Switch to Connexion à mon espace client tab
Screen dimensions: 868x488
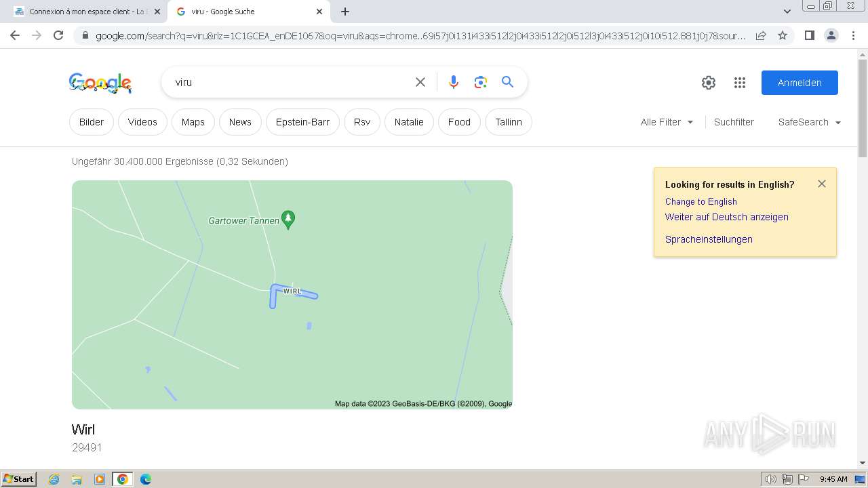click(85, 12)
